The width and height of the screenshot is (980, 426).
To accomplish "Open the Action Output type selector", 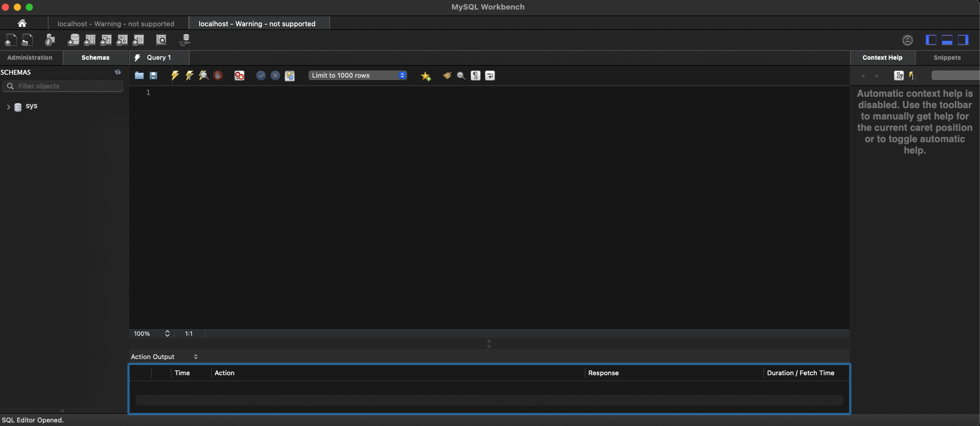I will (164, 357).
